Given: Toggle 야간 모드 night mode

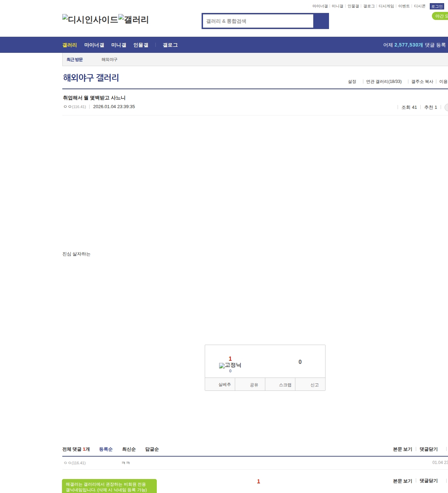Looking at the screenshot, I should (x=440, y=16).
